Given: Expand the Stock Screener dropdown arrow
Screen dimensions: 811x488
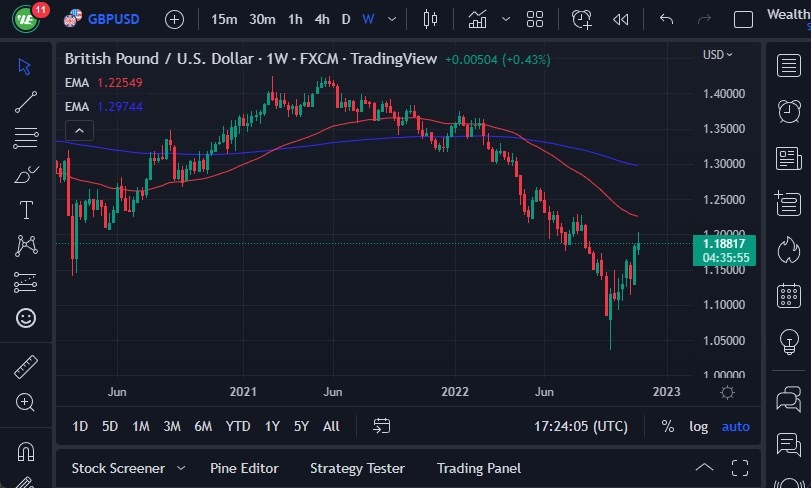Looking at the screenshot, I should (x=181, y=468).
